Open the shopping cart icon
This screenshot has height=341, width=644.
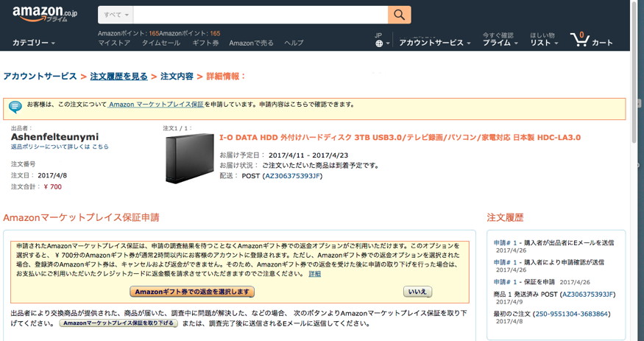pos(579,40)
